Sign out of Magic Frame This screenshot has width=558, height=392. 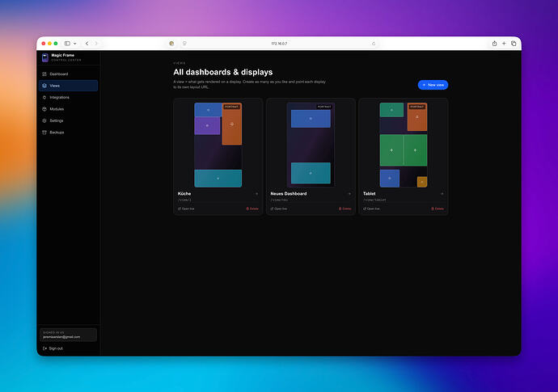pyautogui.click(x=53, y=348)
